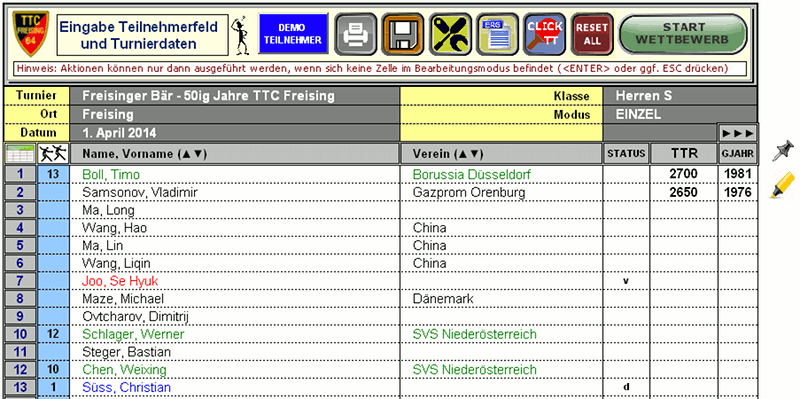Click the GJAHR column header
Screen dimensions: 800x399
click(738, 154)
